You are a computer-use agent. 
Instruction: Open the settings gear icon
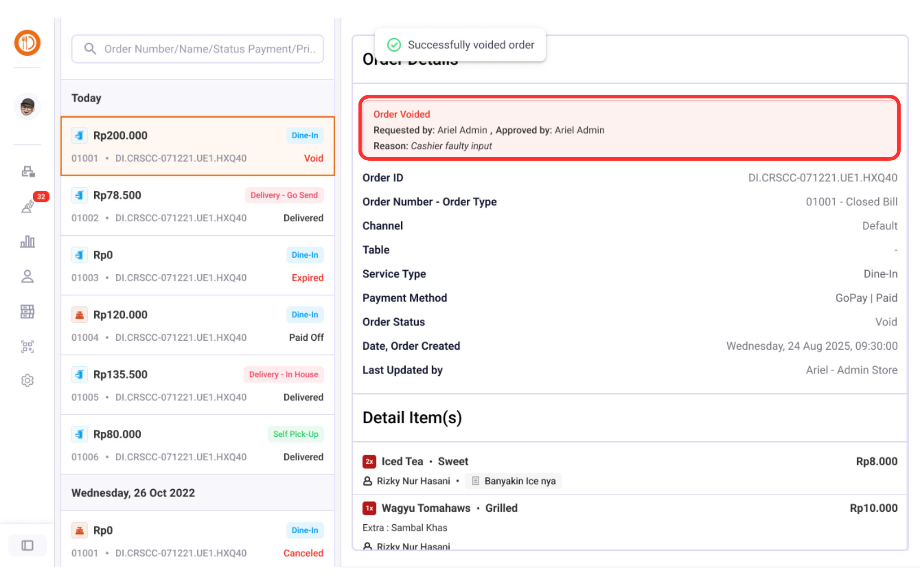pos(27,381)
